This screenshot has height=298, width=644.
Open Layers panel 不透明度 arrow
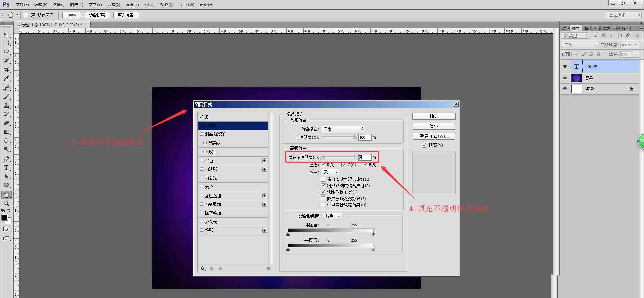(x=636, y=45)
